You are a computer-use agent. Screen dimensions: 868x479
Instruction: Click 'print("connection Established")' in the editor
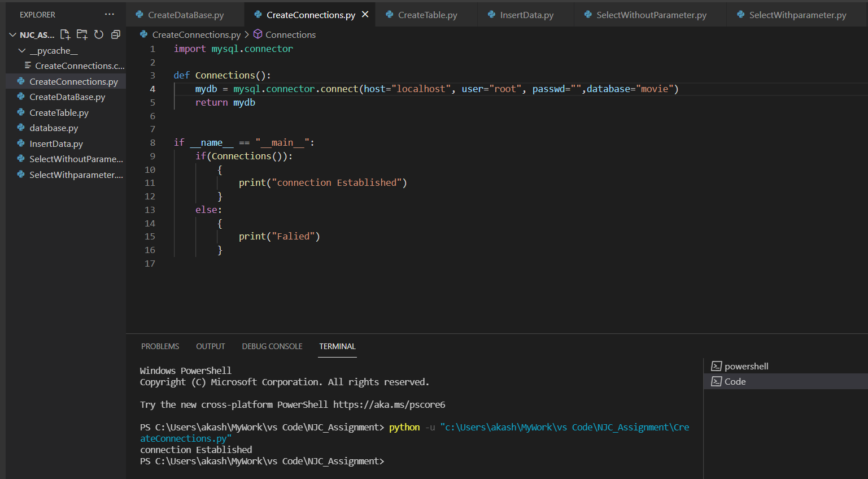[322, 182]
